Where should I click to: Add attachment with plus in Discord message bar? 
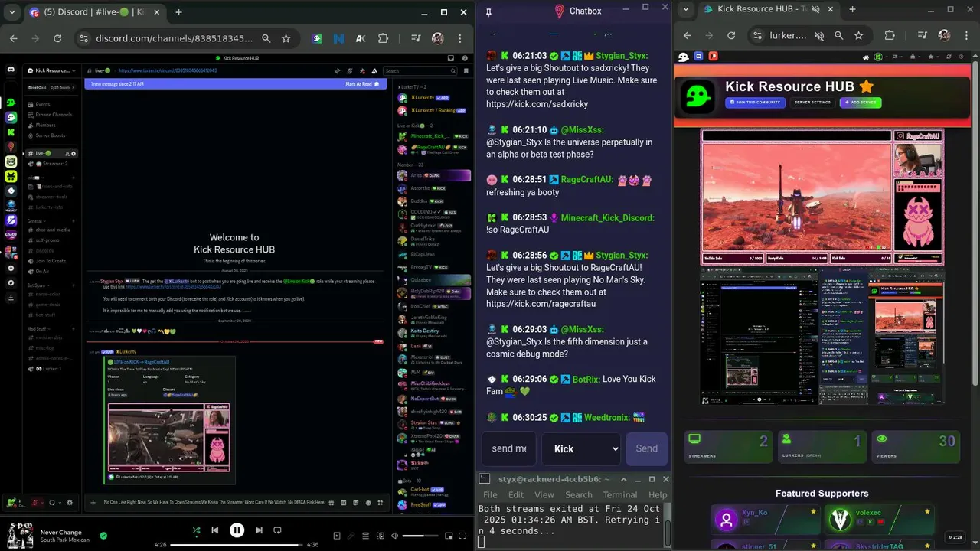(x=93, y=503)
